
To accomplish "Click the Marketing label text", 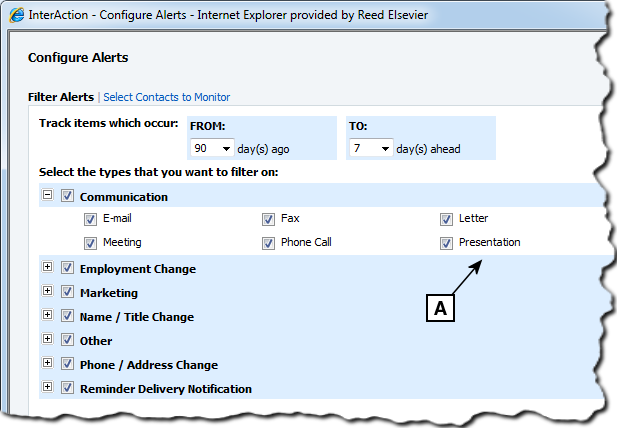I will tap(109, 293).
